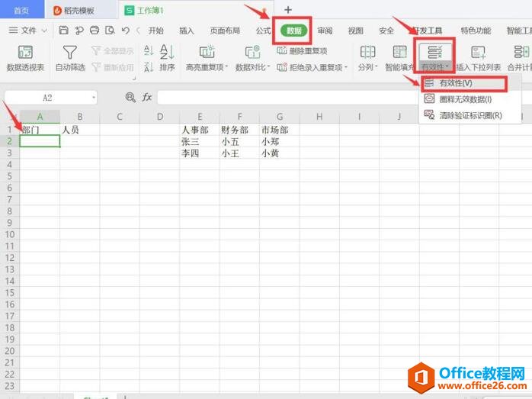Click cell containing 张三
This screenshot has height=399, width=532.
(x=200, y=141)
